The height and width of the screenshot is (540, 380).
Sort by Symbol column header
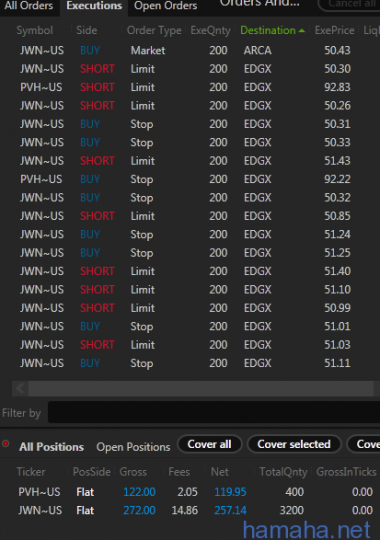35,30
